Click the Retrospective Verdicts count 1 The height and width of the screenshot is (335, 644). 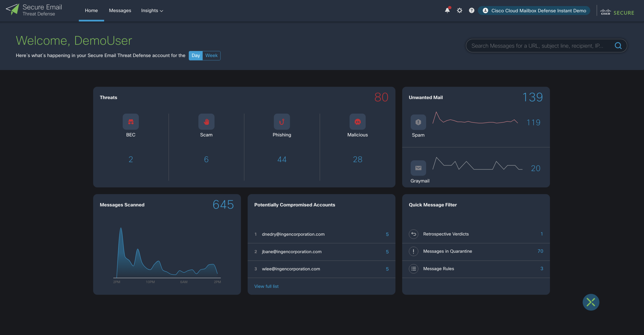(x=542, y=234)
